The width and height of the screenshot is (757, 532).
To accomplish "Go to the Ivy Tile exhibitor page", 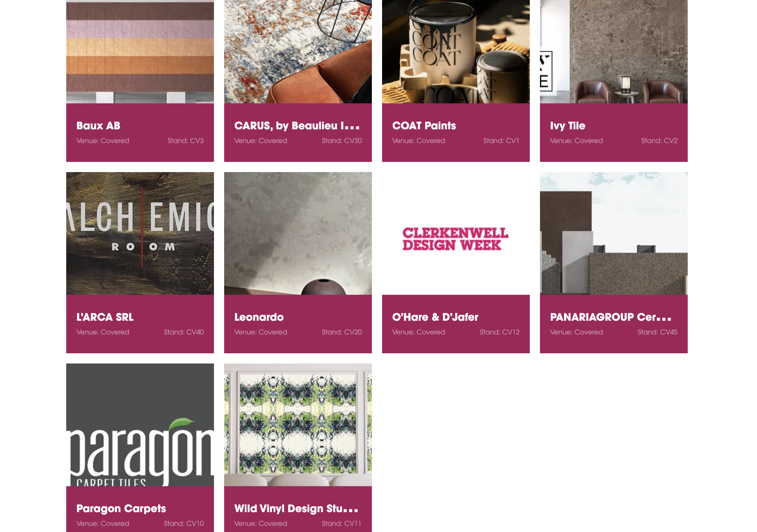I will coord(567,125).
